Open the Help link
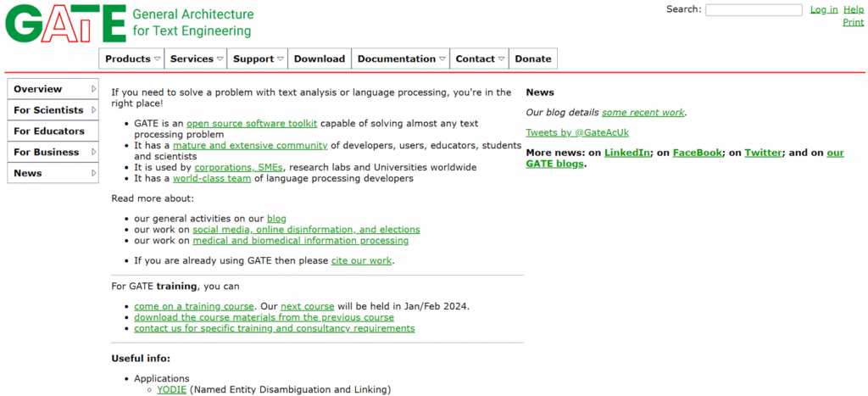The image size is (868, 396). pos(853,9)
